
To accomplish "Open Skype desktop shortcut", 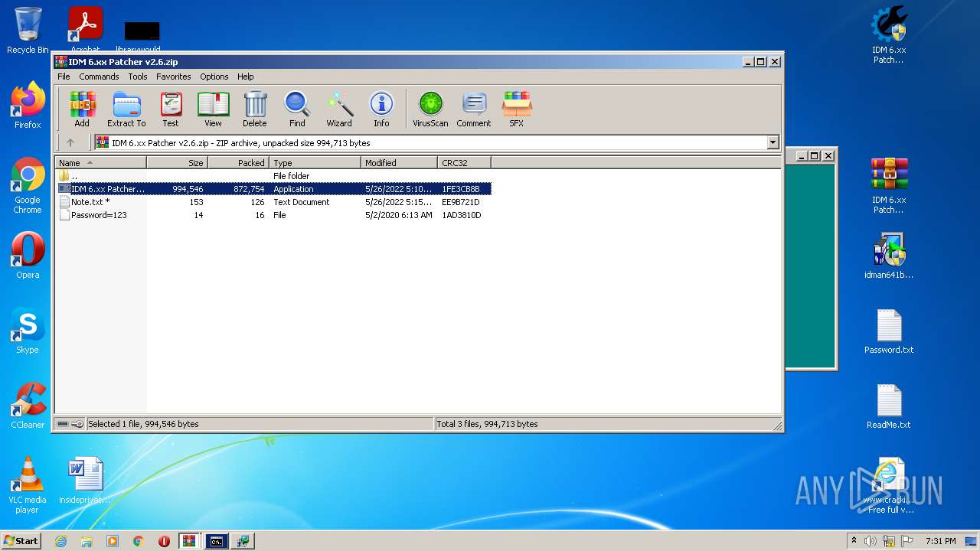I will click(28, 331).
